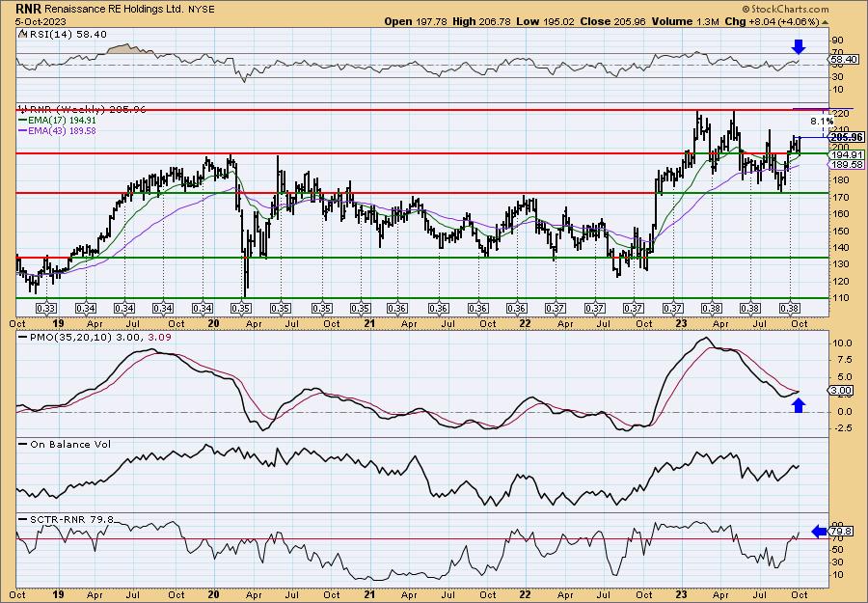Click the 10.0 label on the PMO axis
868x603 pixels.
pyautogui.click(x=843, y=343)
